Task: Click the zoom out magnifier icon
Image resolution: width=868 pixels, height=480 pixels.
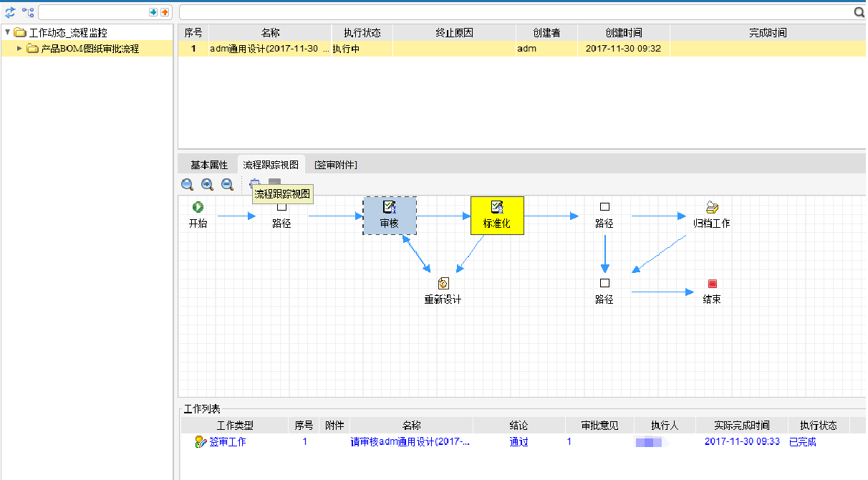Action: [x=227, y=185]
